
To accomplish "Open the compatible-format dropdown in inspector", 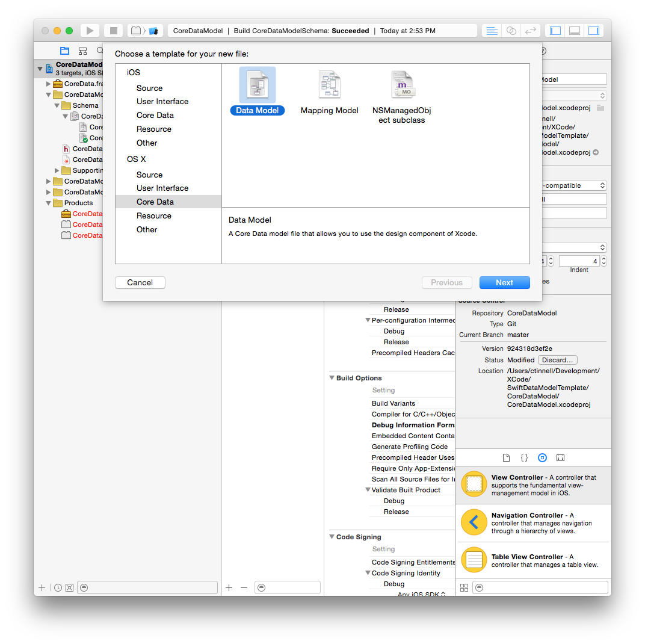I will pyautogui.click(x=574, y=185).
